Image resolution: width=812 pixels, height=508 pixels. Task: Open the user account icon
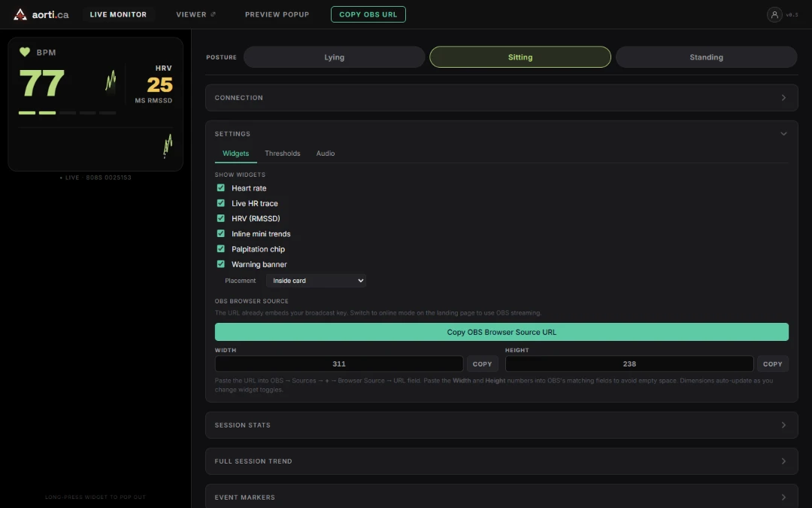click(x=774, y=14)
